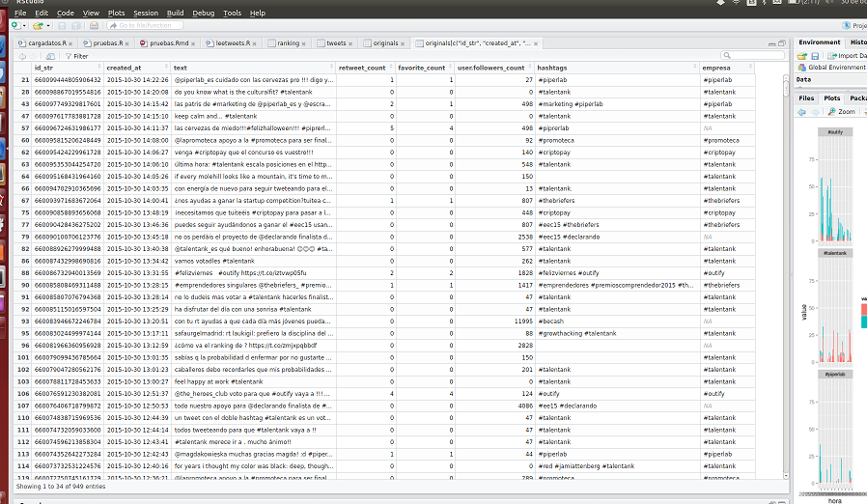Screen dimensions: 867x504
Task: Sort by the hashtags column
Action: (x=617, y=68)
